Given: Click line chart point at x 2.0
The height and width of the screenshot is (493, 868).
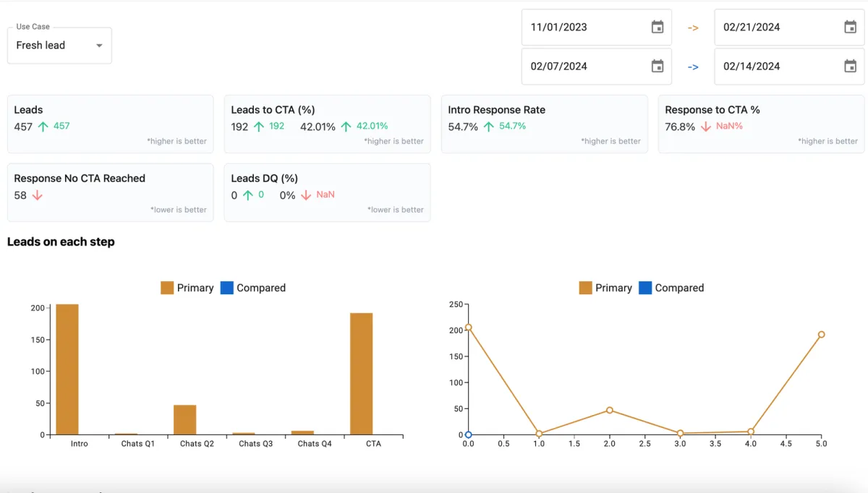Looking at the screenshot, I should [x=610, y=410].
